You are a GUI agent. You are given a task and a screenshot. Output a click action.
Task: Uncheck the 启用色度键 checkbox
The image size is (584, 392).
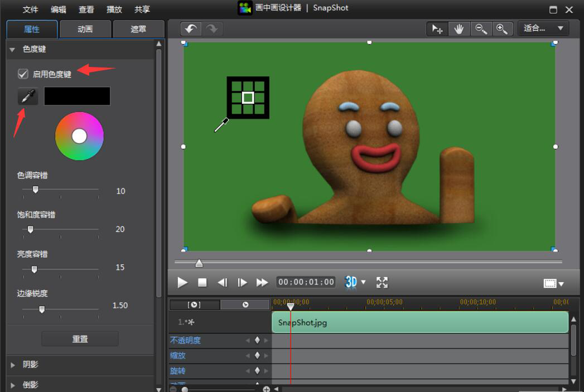click(23, 74)
